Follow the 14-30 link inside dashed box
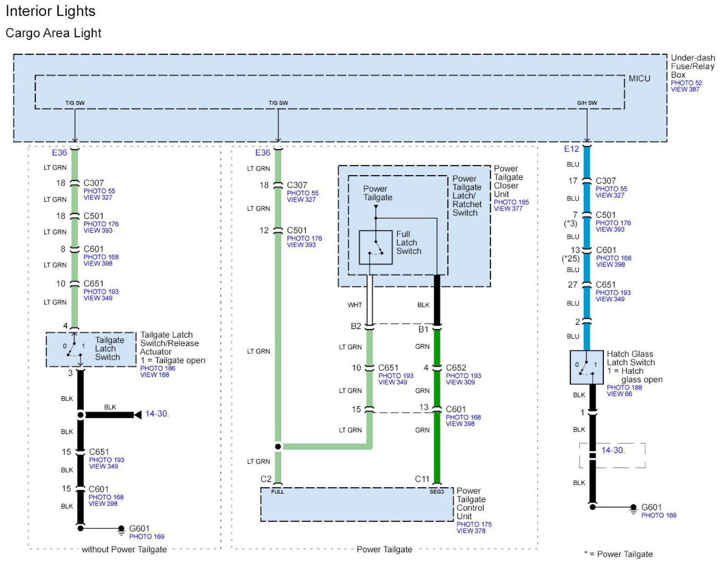Image resolution: width=728 pixels, height=586 pixels. pyautogui.click(x=613, y=450)
